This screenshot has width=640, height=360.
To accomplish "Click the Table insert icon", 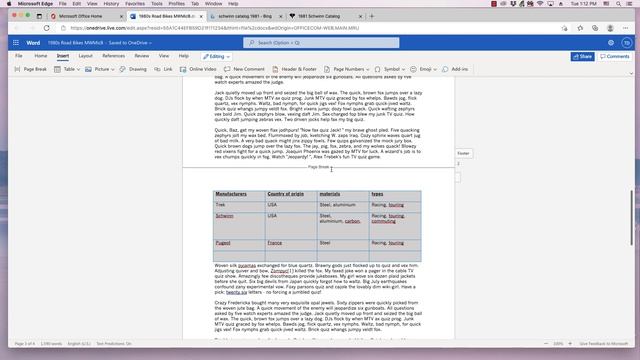I will coord(58,69).
